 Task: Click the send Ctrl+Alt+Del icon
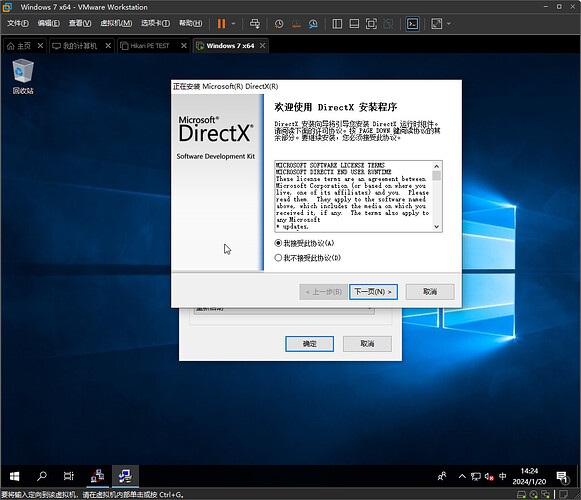[255, 24]
